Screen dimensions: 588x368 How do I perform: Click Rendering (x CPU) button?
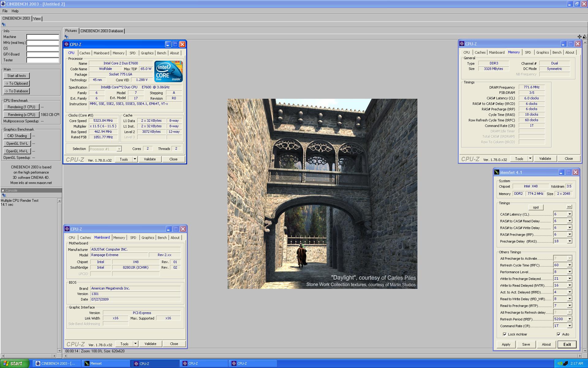[21, 115]
